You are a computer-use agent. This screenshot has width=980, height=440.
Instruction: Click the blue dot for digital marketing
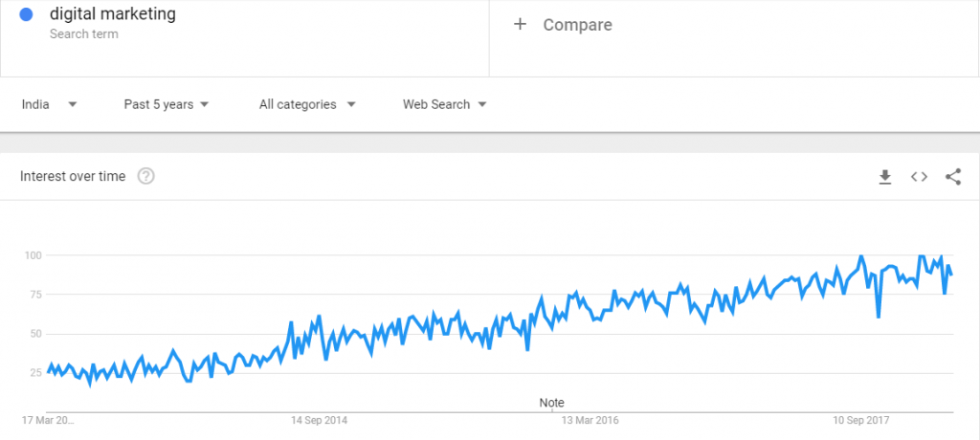coord(26,13)
